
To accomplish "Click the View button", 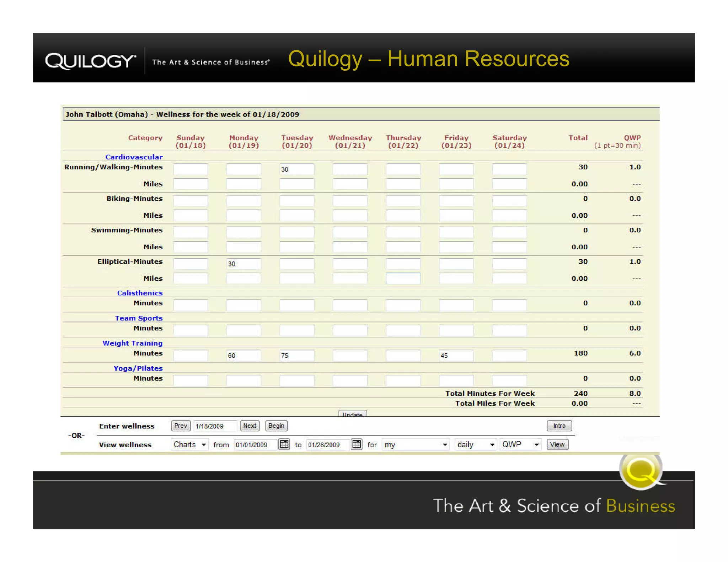I will 557,444.
